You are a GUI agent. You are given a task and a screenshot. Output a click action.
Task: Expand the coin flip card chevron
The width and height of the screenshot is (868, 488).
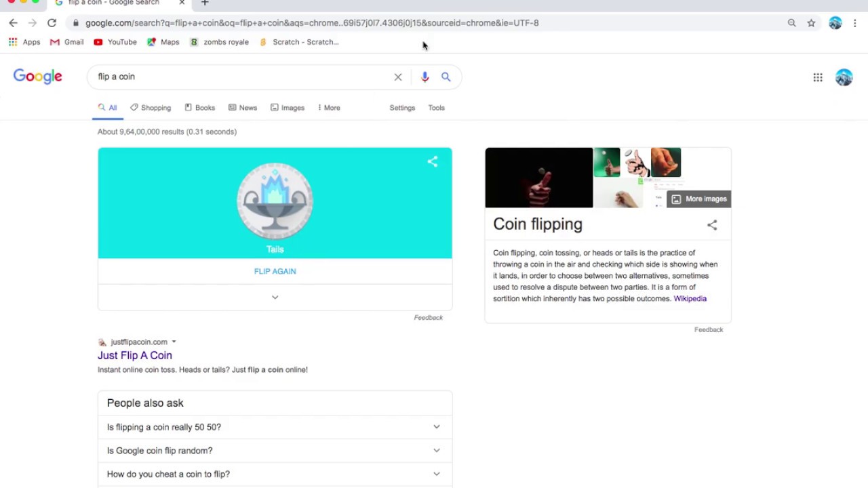point(275,298)
